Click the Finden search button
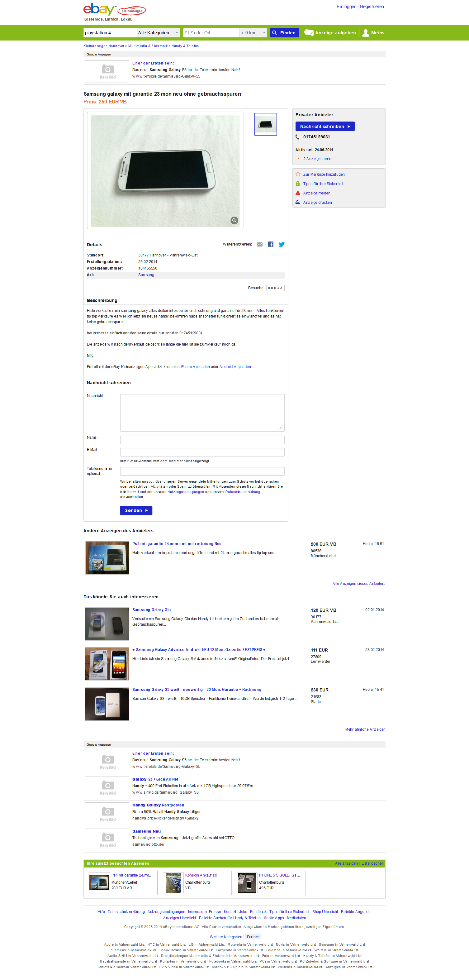This screenshot has height=980, width=469. tap(285, 33)
